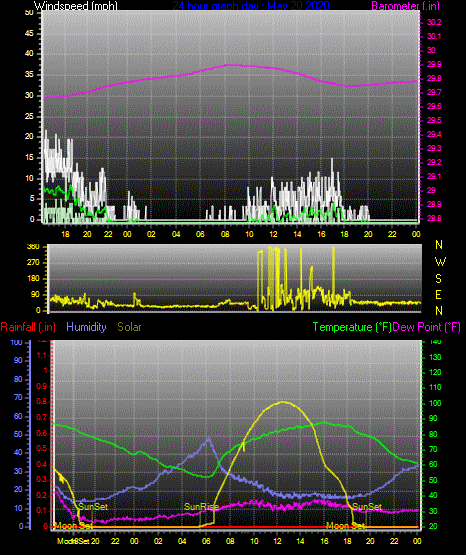Select the 29.1 barometer axis value
The image size is (466, 555).
coord(434,176)
